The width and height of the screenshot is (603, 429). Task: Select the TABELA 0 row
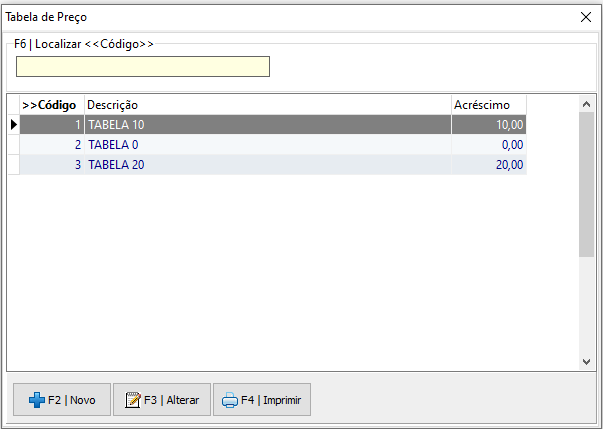113,145
